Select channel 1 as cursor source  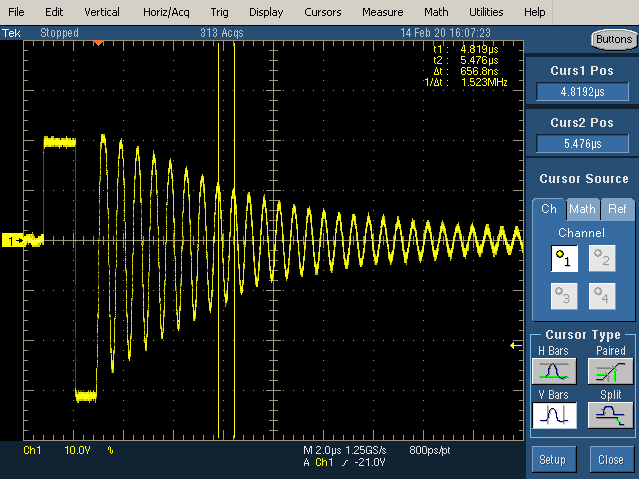pos(564,258)
